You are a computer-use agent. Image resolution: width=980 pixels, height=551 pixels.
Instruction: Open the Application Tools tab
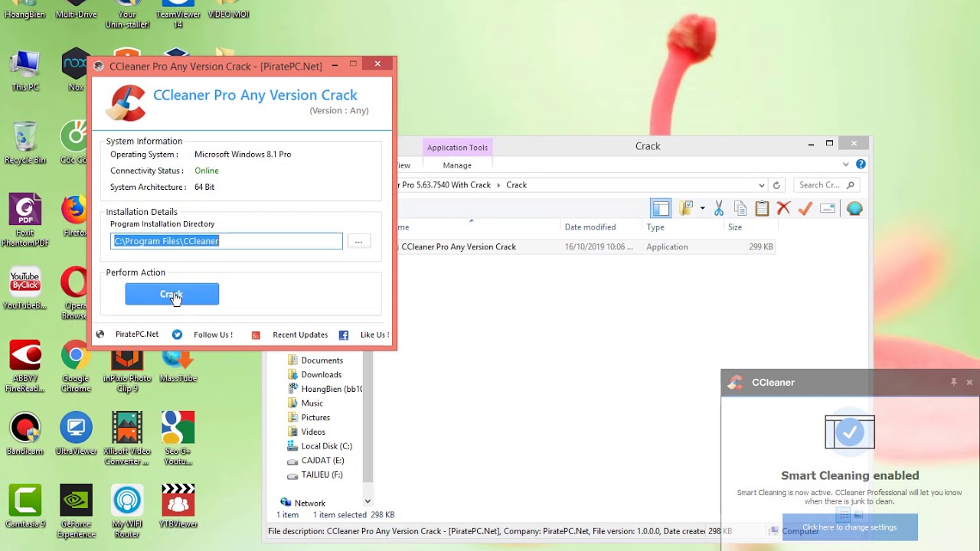click(x=457, y=148)
